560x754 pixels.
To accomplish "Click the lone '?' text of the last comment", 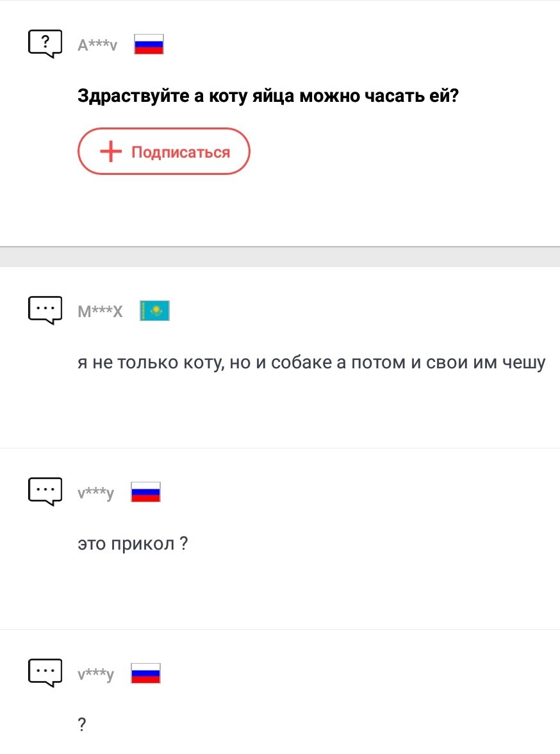I will coord(82,726).
